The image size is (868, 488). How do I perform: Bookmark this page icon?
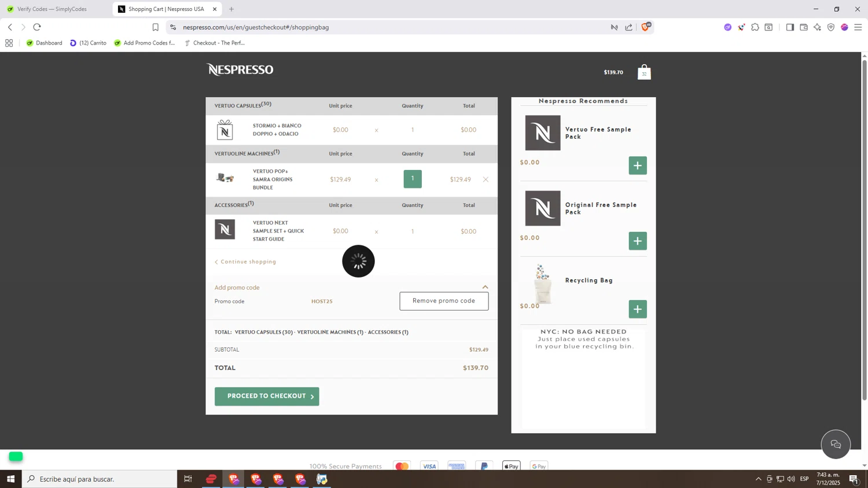155,27
